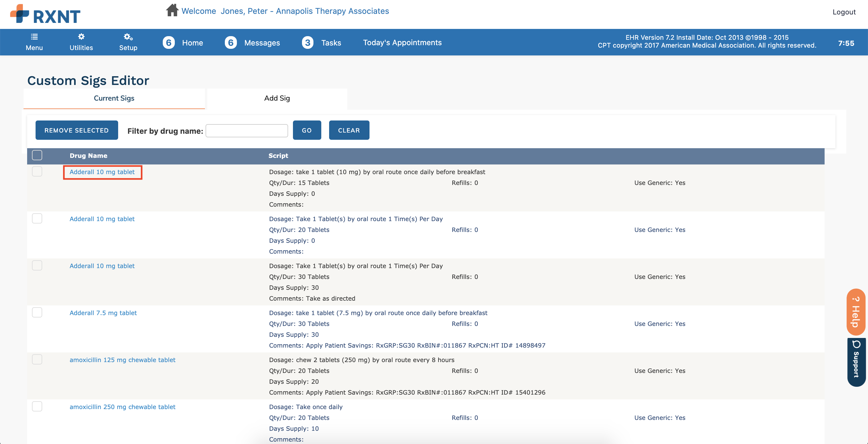The image size is (868, 444).
Task: Click 'Dosage: Take once daily' text
Action: click(x=306, y=407)
